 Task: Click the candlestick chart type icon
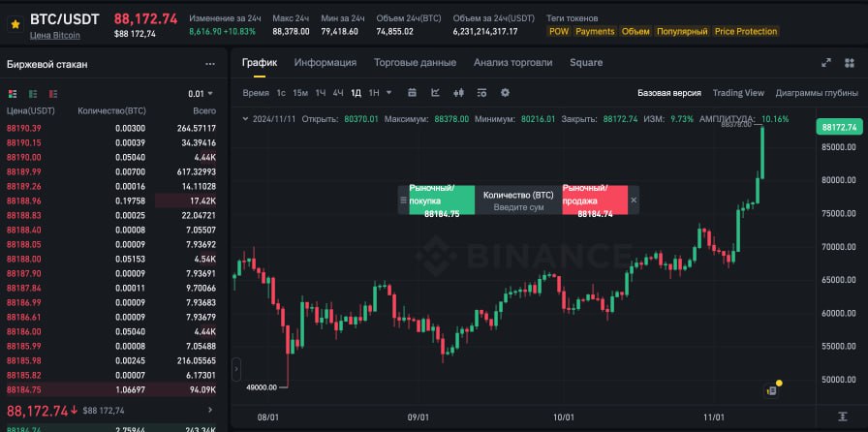click(458, 93)
